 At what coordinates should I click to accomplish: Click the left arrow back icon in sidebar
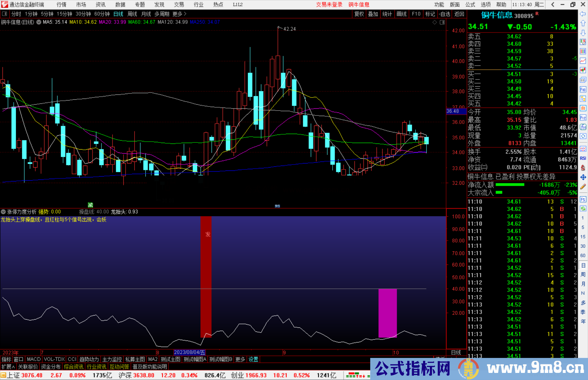pyautogui.click(x=583, y=14)
